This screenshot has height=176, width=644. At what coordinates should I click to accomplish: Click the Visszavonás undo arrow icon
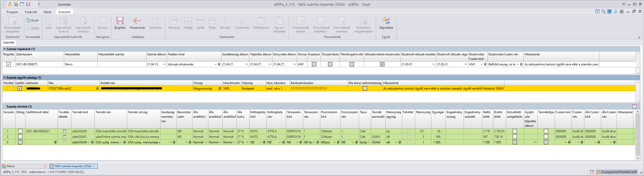[x=137, y=21]
